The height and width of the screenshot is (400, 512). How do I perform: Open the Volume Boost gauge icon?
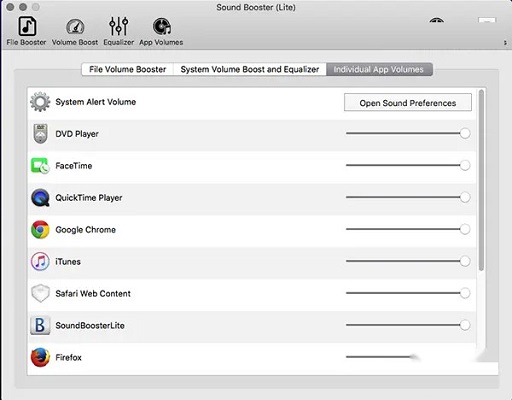[75, 27]
